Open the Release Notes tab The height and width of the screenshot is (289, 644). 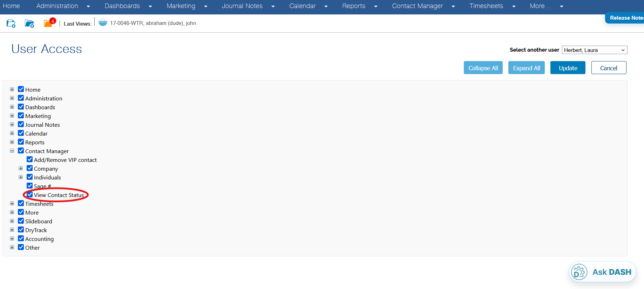click(625, 18)
